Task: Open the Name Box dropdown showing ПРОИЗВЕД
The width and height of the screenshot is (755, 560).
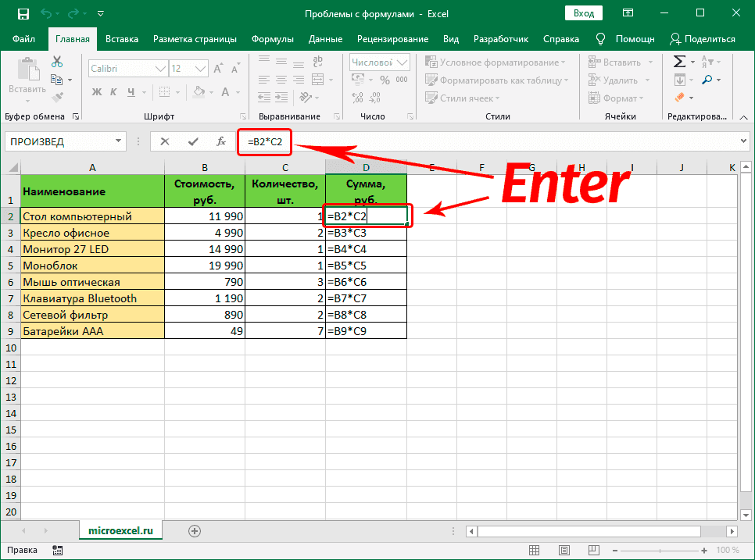Action: 119,141
